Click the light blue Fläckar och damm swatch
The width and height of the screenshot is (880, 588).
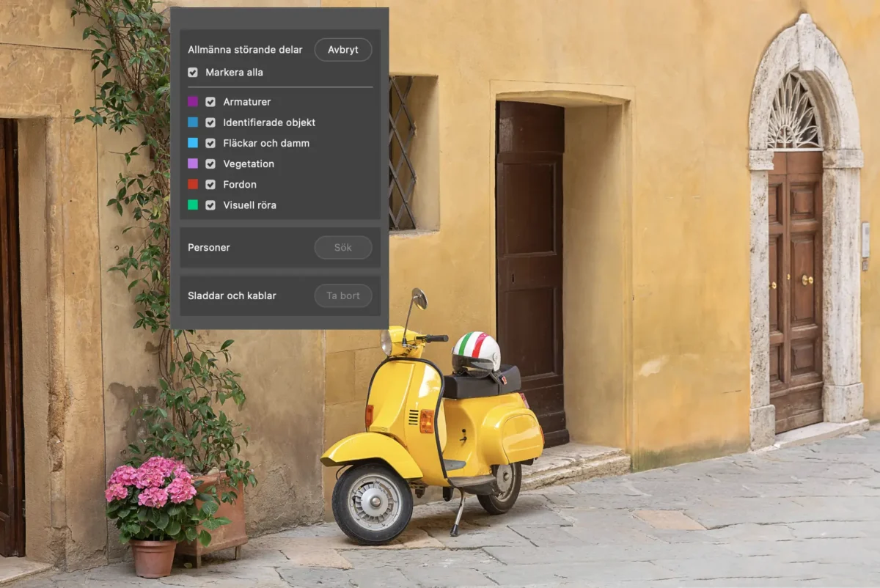click(x=193, y=143)
